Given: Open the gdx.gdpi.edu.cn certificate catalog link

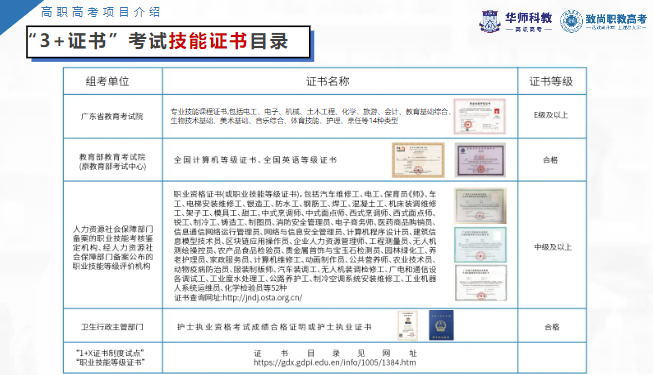Looking at the screenshot, I should 335,362.
